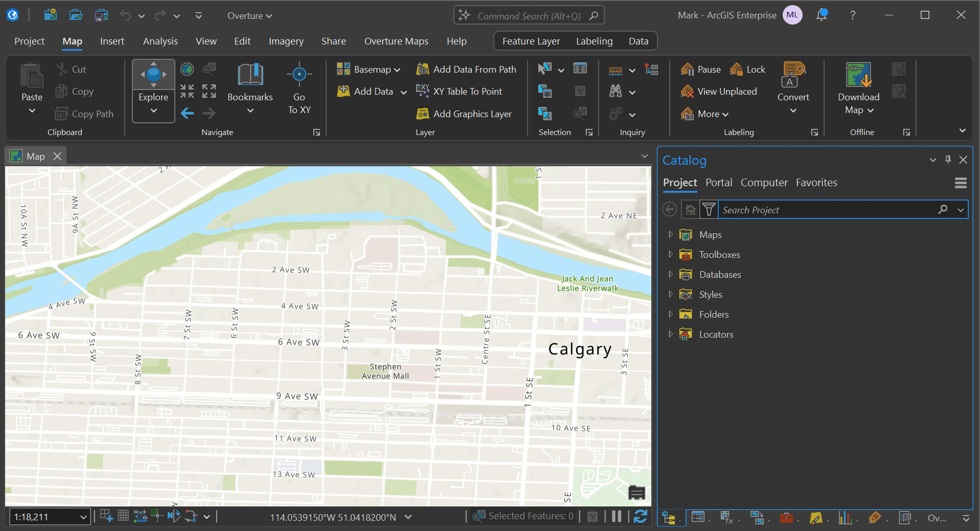Save the project using the save icon
Screen dimensions: 980x531
tap(101, 15)
